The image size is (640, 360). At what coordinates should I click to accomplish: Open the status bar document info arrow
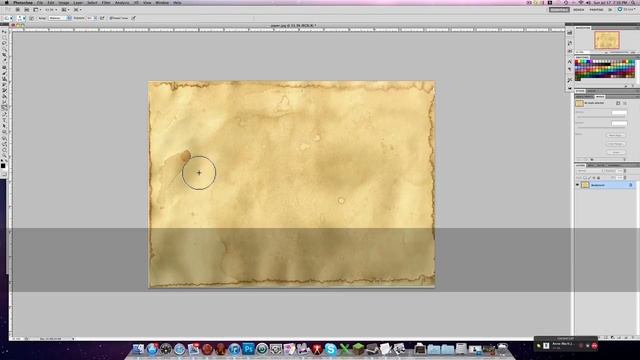coord(73,338)
